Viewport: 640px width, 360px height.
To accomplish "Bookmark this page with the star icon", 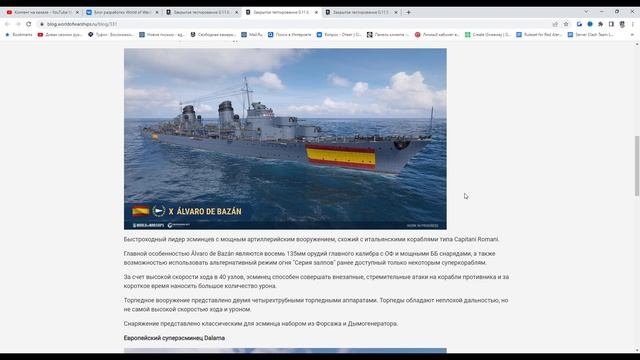I will coord(566,24).
